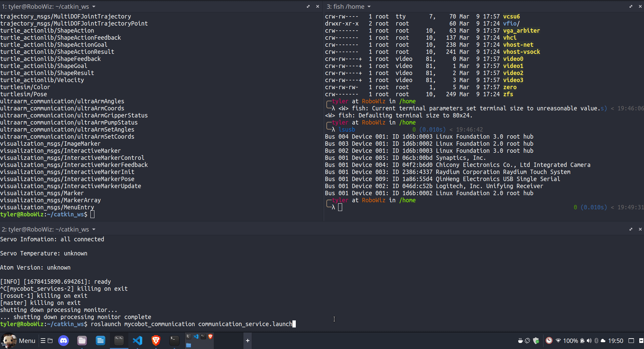Launch Visual Studio Code
Image resolution: width=644 pixels, height=349 pixels.
coord(137,341)
